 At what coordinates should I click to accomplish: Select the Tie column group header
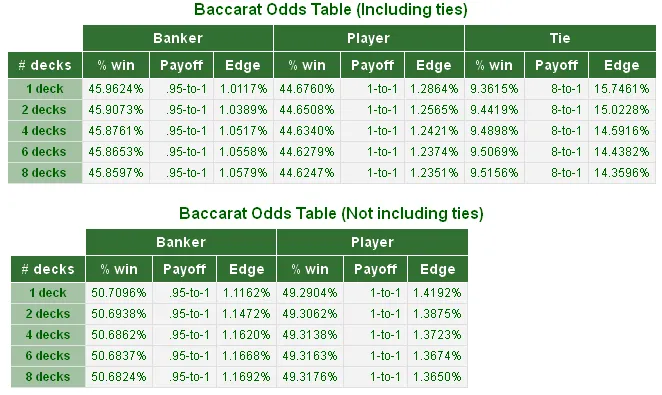pos(560,38)
